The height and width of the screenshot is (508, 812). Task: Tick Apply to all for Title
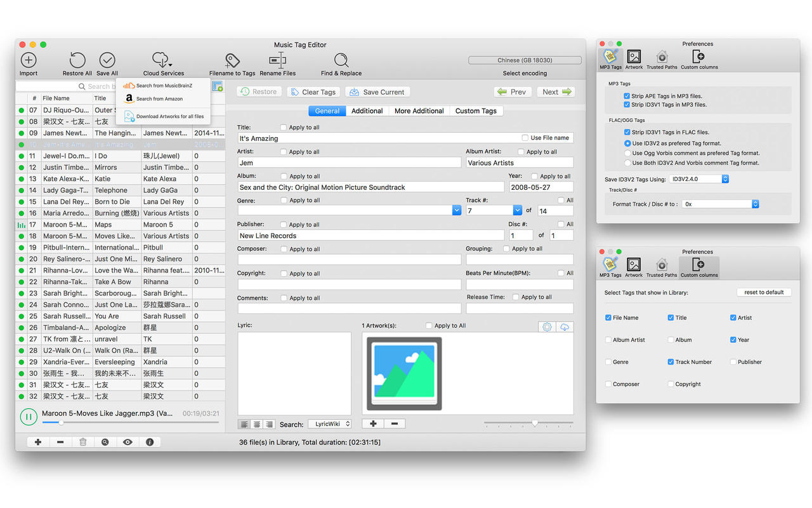pyautogui.click(x=284, y=128)
